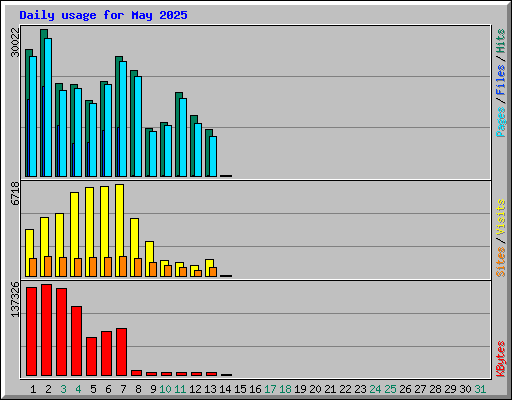
Task: Click the 'Daily usage for May 2025' title
Action: click(x=103, y=15)
